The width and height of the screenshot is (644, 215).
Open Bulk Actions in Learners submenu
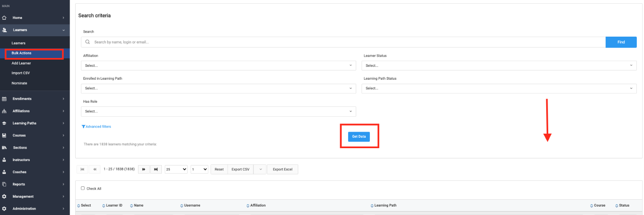click(x=22, y=53)
